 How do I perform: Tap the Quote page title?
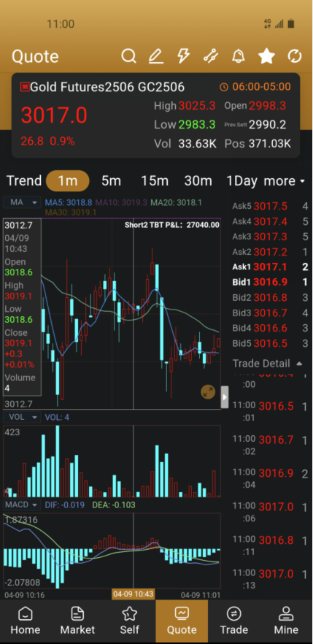(x=35, y=56)
